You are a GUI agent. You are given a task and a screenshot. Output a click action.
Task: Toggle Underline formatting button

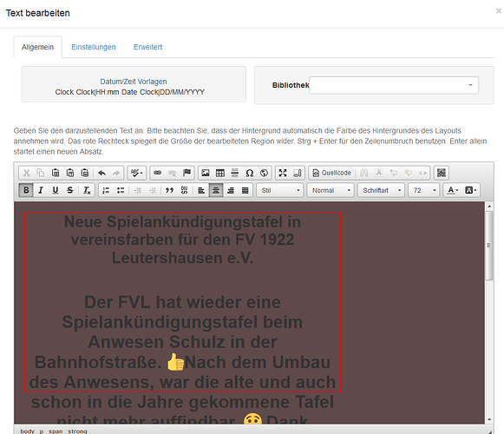(x=56, y=190)
